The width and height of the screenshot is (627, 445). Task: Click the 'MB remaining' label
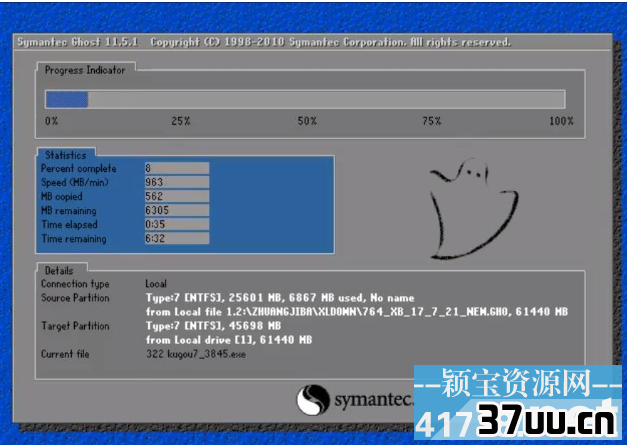pos(69,211)
